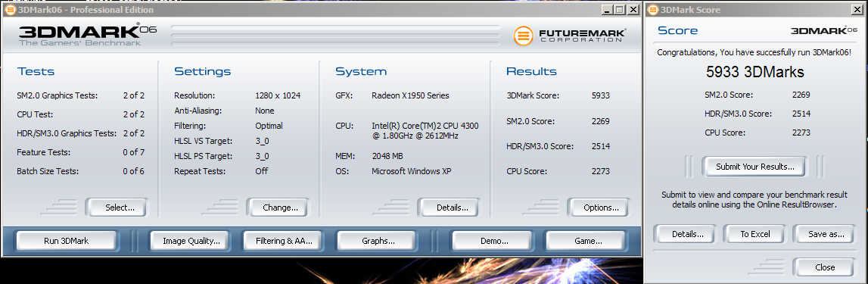Viewport: 868px width, 284px height.
Task: Click the Score heading in Score window
Action: [x=677, y=31]
